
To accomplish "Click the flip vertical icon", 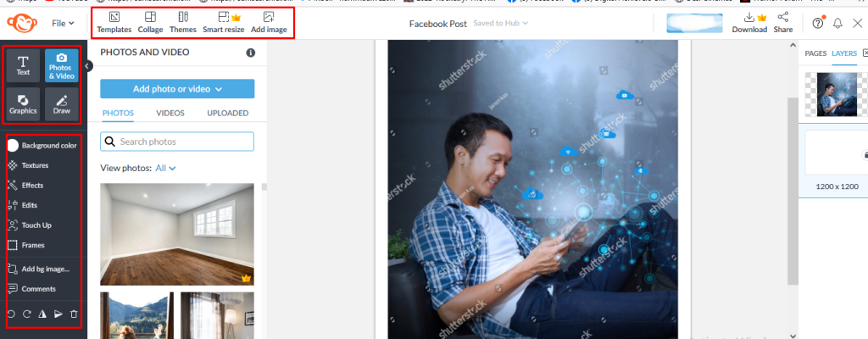I will (x=58, y=314).
